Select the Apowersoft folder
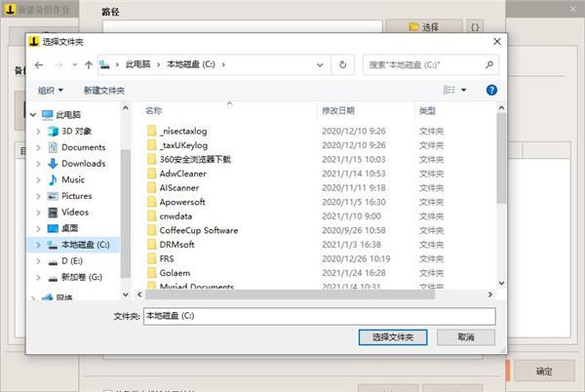 [x=182, y=202]
